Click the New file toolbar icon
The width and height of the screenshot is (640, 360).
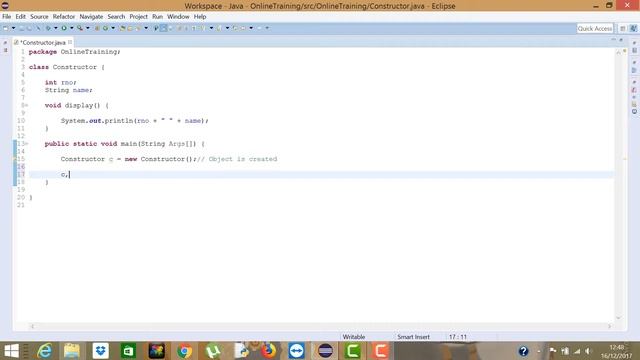6,28
